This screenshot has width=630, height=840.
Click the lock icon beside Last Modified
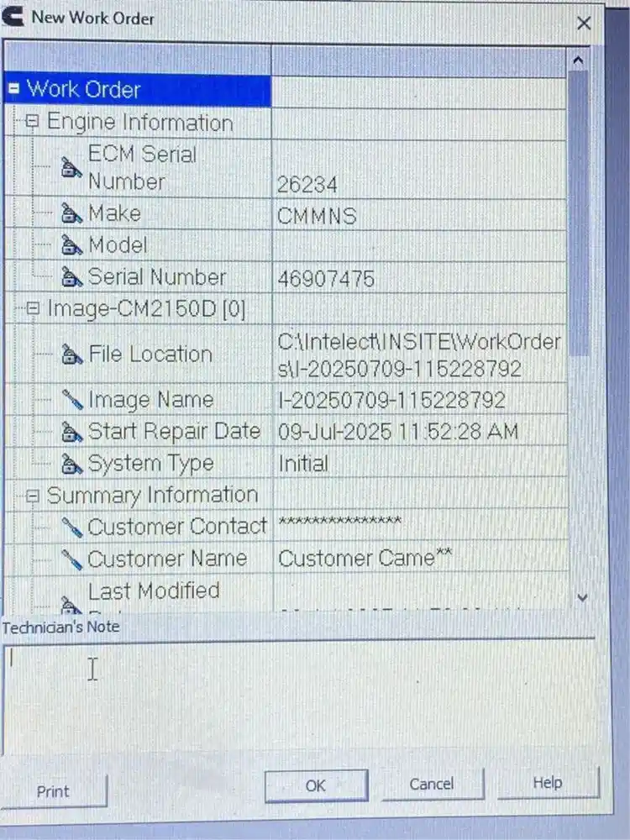(71, 606)
